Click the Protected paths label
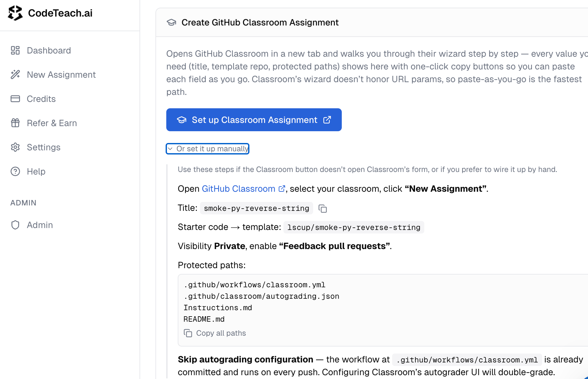The height and width of the screenshot is (379, 588). [212, 265]
